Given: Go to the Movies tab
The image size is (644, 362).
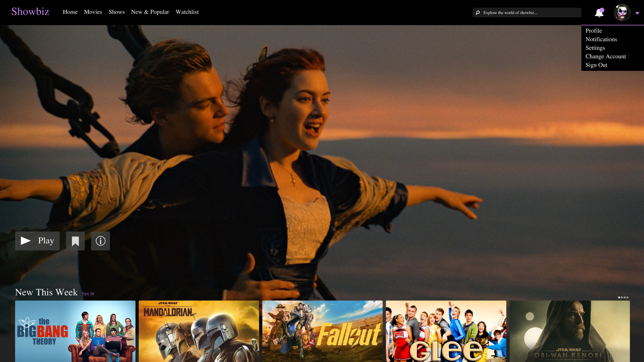Looking at the screenshot, I should [x=93, y=12].
